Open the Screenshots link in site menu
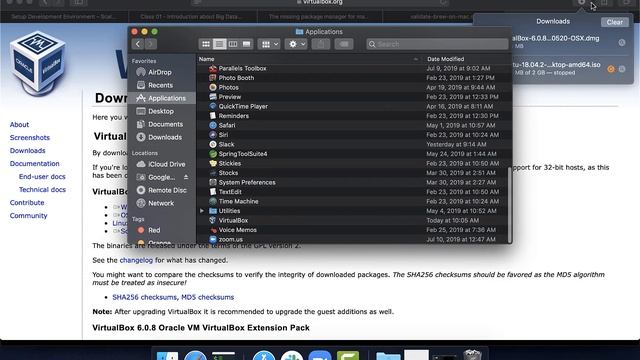 (30, 138)
